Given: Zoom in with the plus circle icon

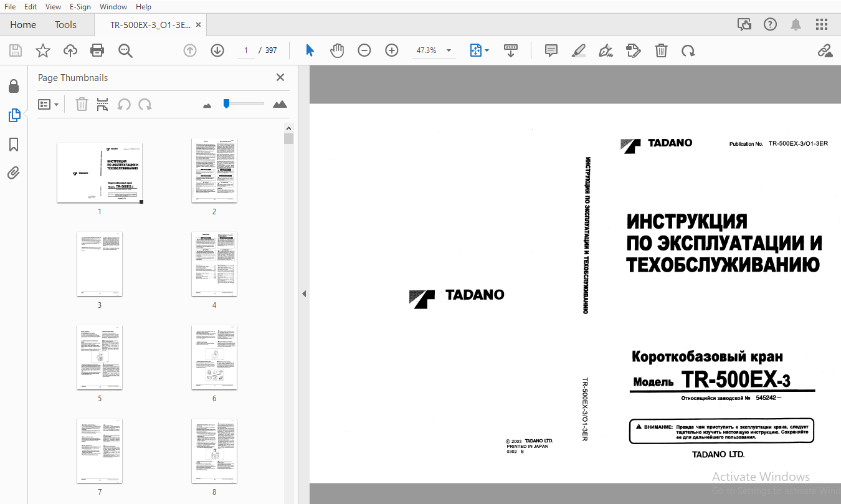Looking at the screenshot, I should click(392, 50).
